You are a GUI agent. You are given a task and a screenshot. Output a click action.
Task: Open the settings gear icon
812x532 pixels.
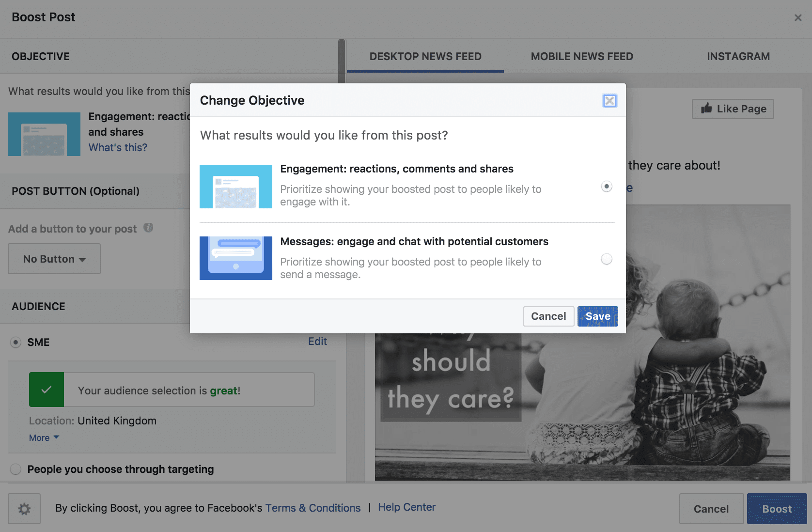tap(24, 509)
